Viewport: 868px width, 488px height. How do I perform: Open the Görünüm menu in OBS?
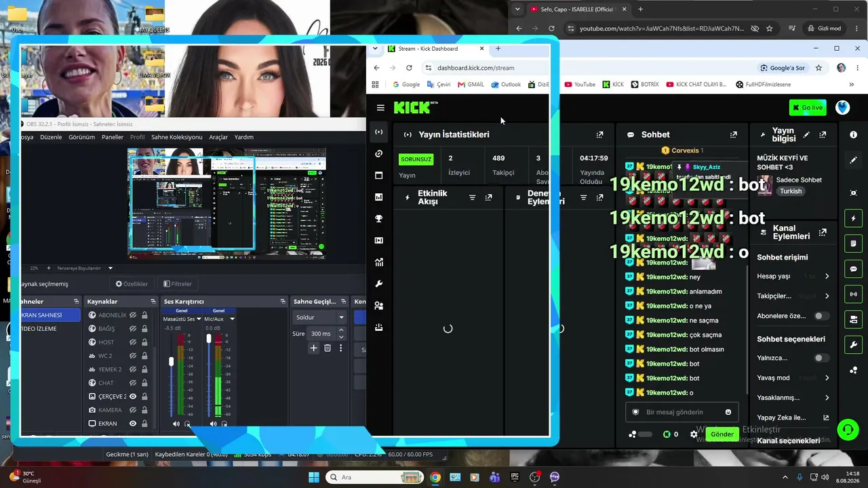click(82, 137)
